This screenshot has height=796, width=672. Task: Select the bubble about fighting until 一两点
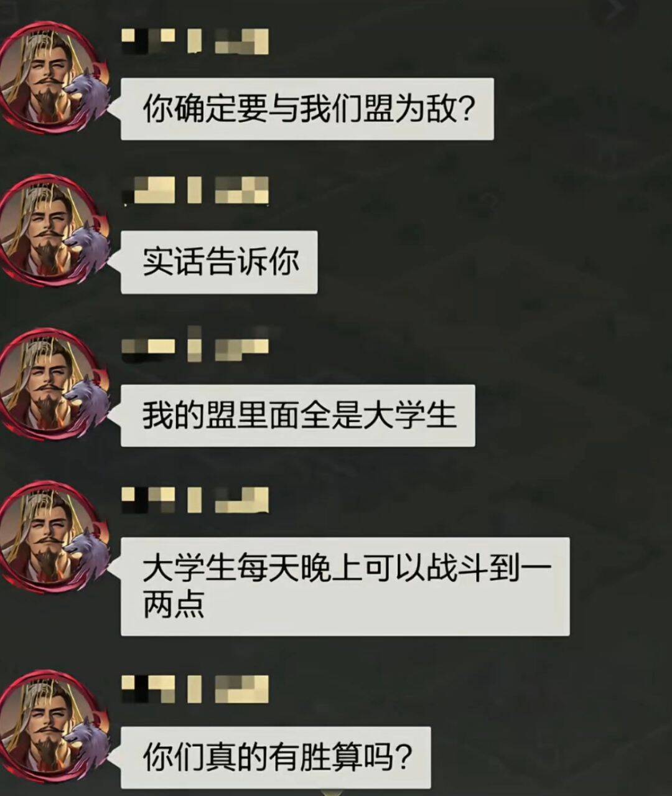tap(345, 586)
